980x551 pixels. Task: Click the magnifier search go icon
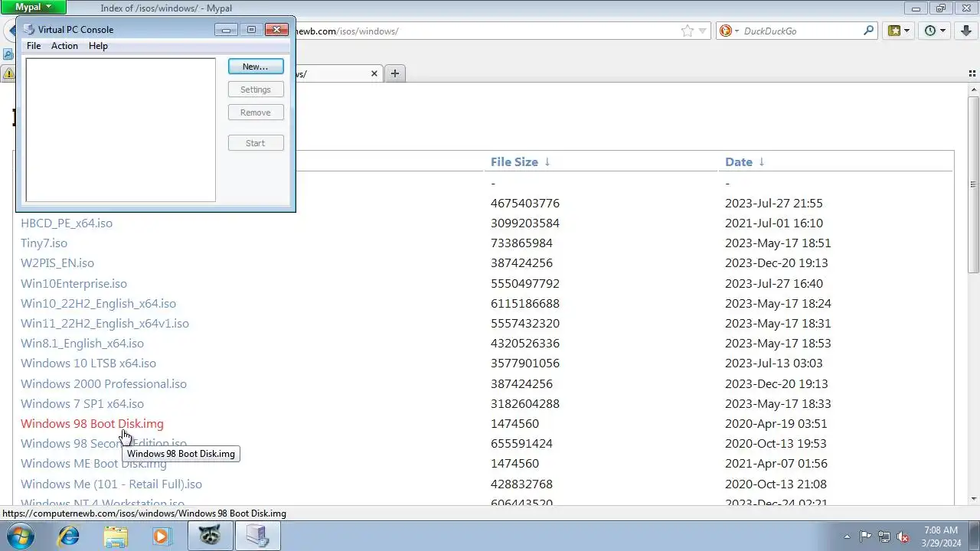coord(868,31)
